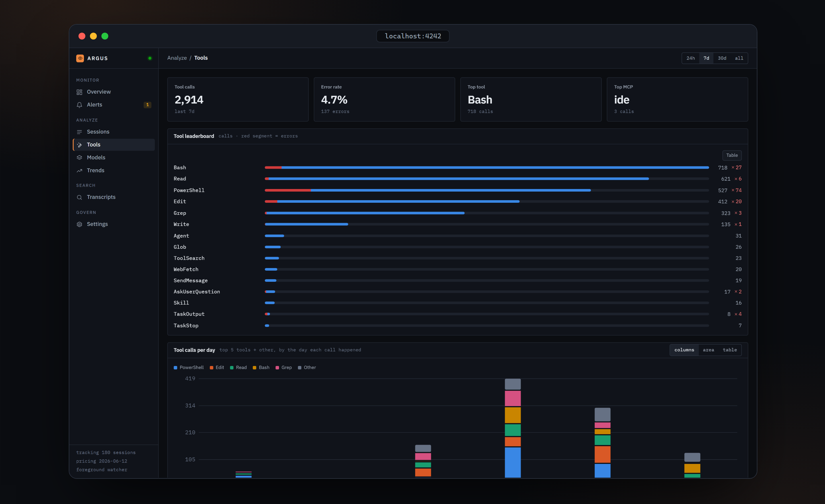The height and width of the screenshot is (504, 825).
Task: Click the AskUserQuestion row label
Action: pyautogui.click(x=197, y=292)
